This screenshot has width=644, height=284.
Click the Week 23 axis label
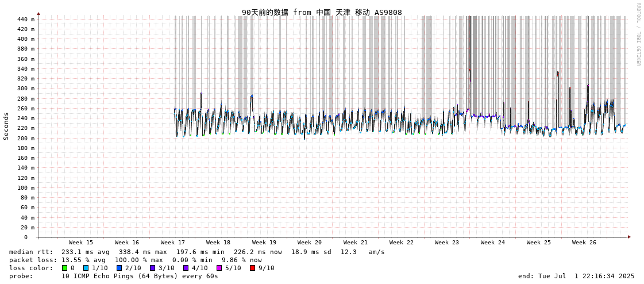point(447,243)
